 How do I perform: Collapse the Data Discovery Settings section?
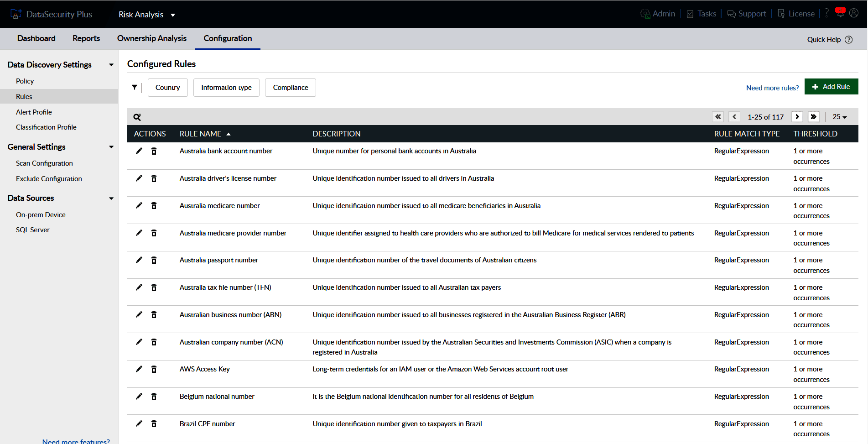111,65
